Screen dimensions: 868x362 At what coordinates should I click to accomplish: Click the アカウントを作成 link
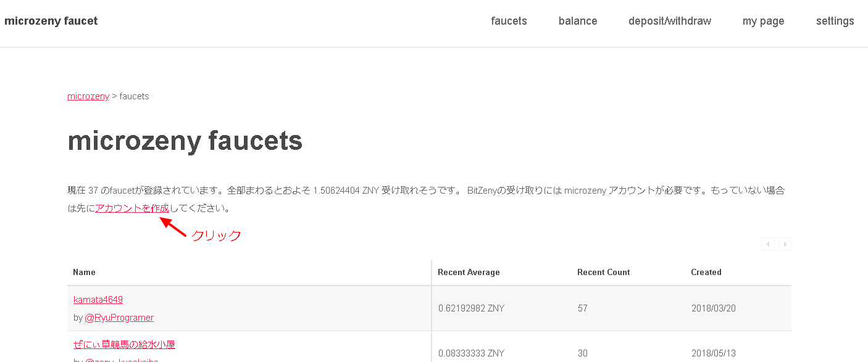[x=132, y=208]
